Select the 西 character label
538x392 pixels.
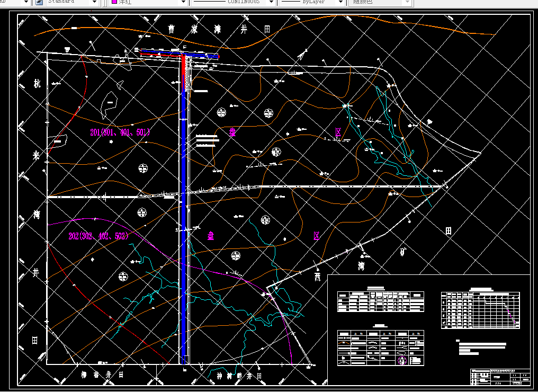point(318,277)
